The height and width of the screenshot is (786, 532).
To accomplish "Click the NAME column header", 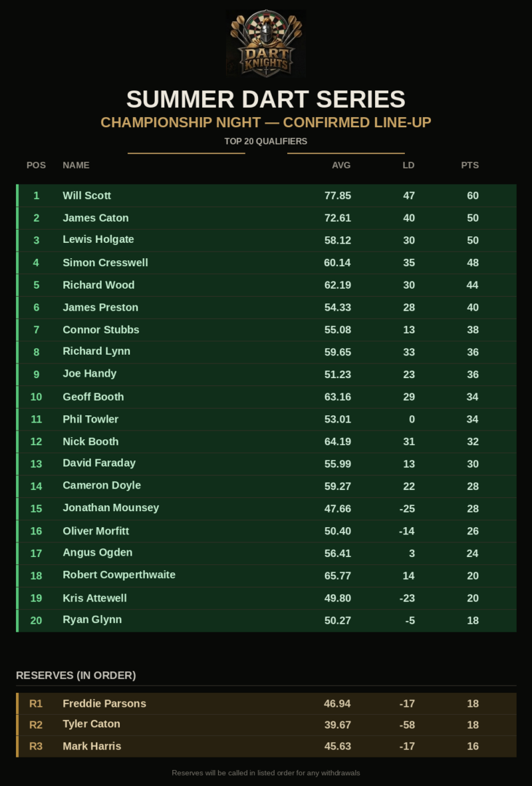I will pos(76,166).
